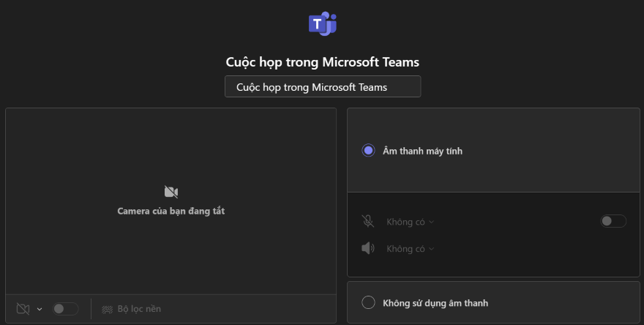Click the camera-off icon in bottom toolbar
Viewport: 644px width, 325px height.
(x=23, y=309)
